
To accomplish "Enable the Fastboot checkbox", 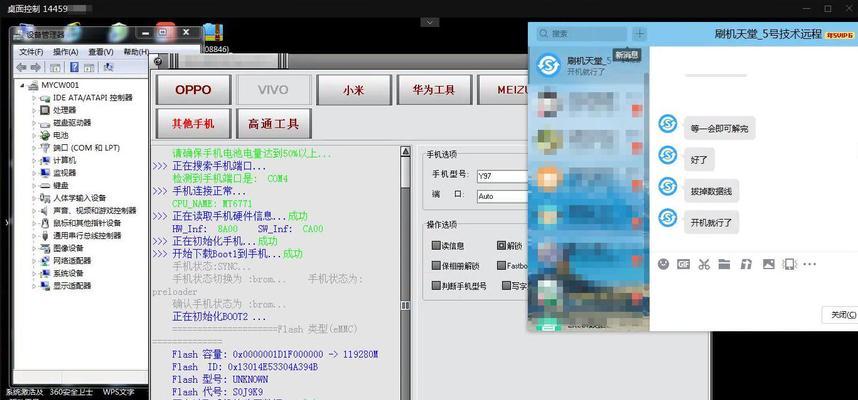I will coord(501,266).
